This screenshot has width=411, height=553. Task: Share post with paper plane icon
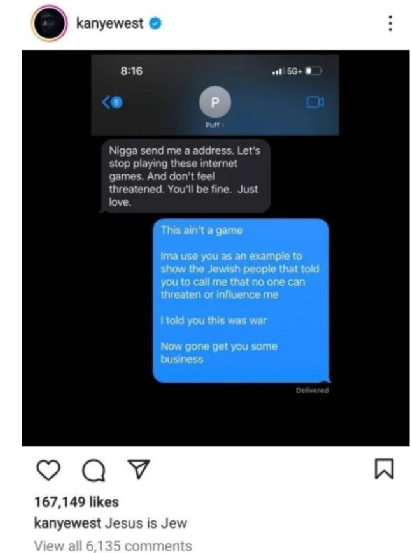[x=138, y=469]
